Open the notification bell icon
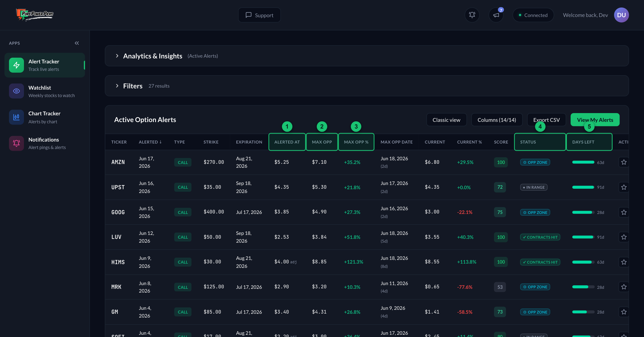The height and width of the screenshot is (337, 644). [x=472, y=15]
